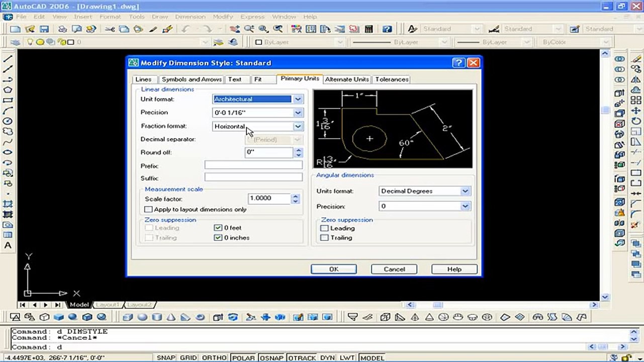This screenshot has height=362, width=644.
Task: Open the angular Precision dropdown
Action: [x=465, y=206]
